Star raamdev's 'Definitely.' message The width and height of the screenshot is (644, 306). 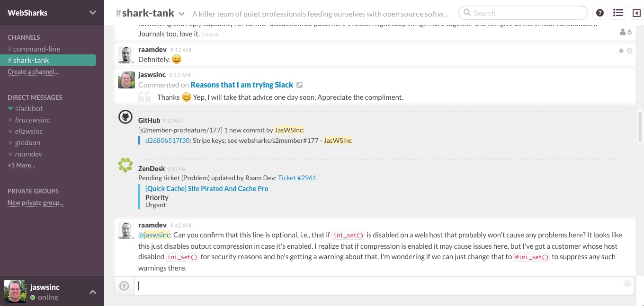click(621, 51)
